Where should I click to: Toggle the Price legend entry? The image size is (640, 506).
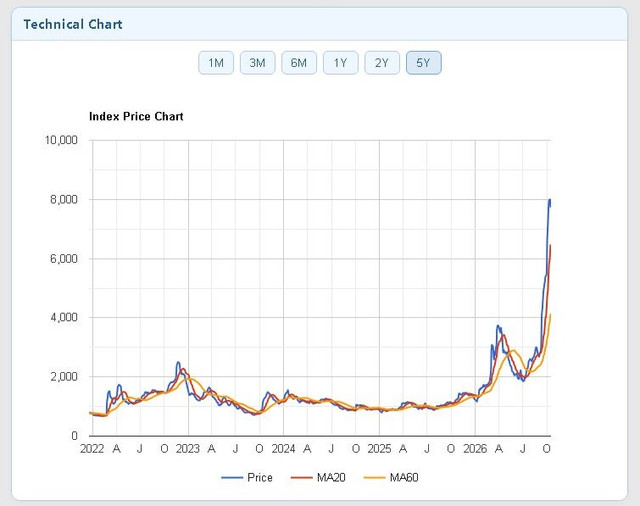(247, 477)
